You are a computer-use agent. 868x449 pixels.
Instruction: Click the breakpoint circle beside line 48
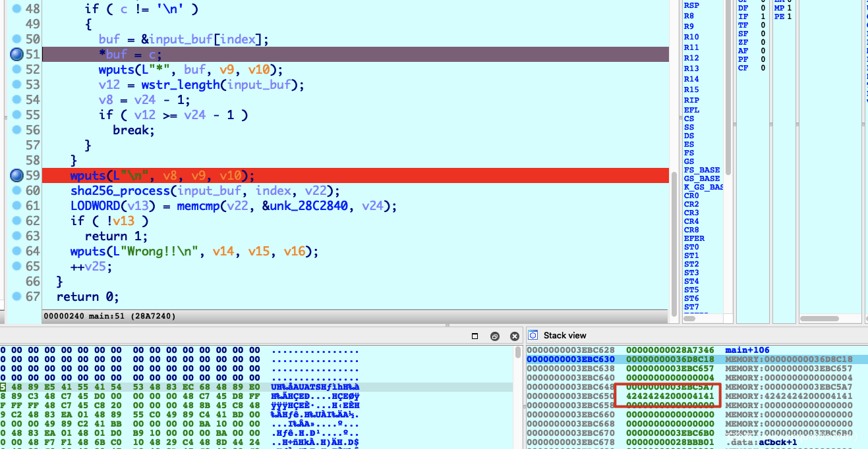(16, 9)
